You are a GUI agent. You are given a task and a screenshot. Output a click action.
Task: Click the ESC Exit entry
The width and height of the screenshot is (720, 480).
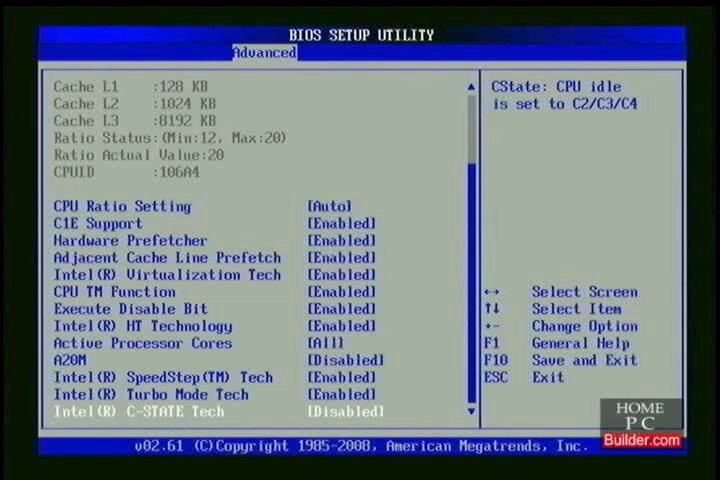click(x=524, y=377)
